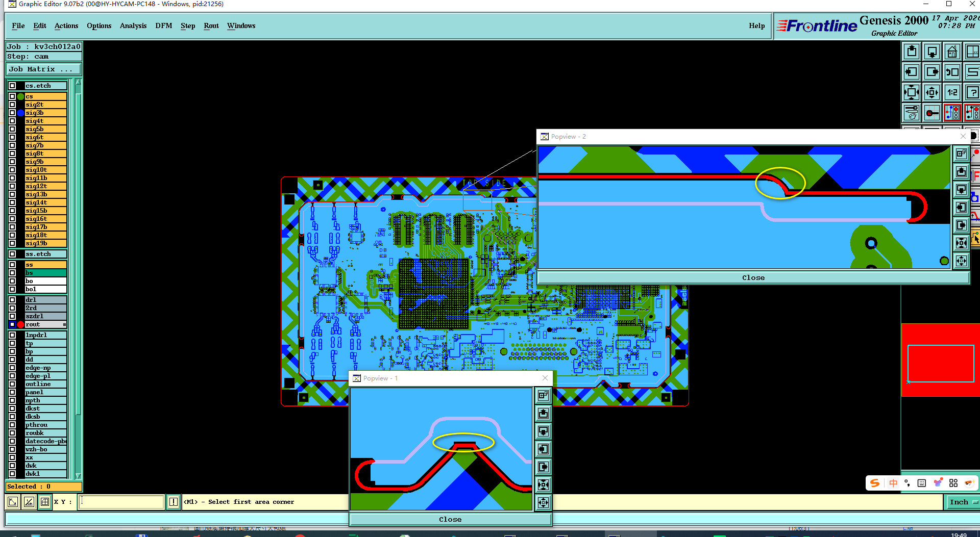This screenshot has height=537, width=980.
Task: Click Popview 1 pan up icon
Action: (543, 414)
